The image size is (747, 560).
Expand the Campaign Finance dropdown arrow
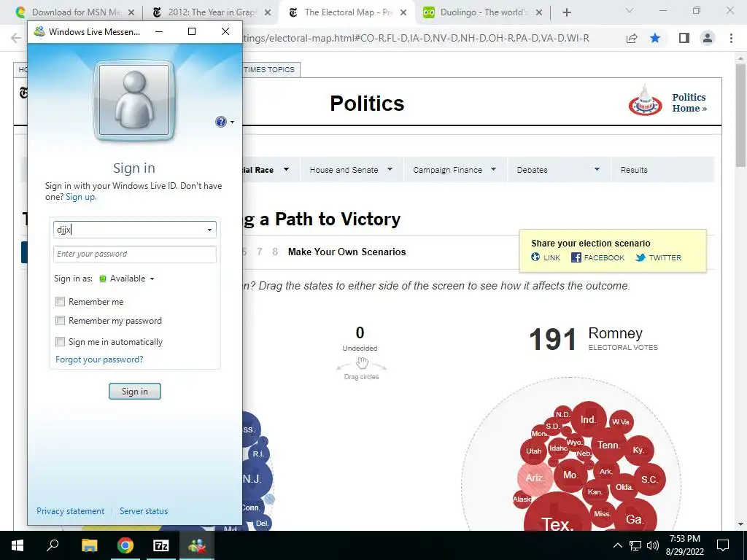pos(494,169)
